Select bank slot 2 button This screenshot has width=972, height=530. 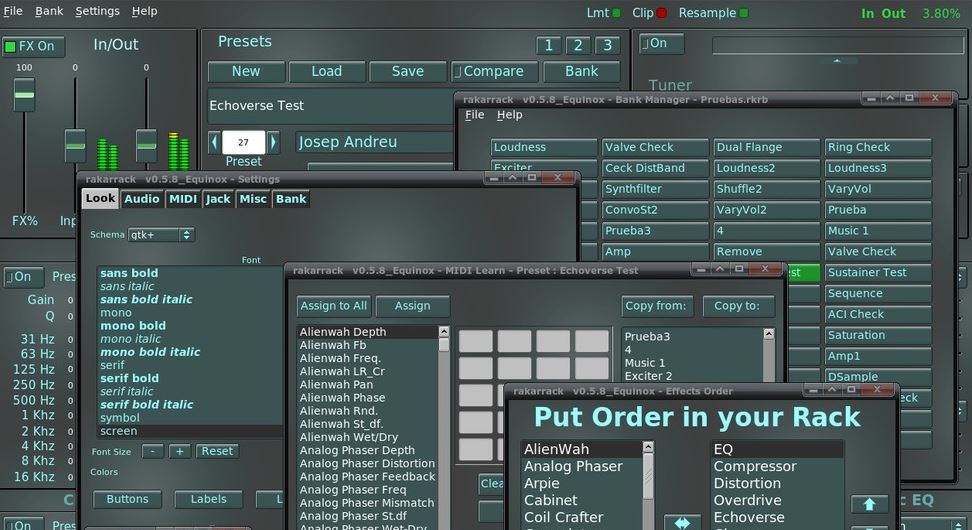pos(578,45)
